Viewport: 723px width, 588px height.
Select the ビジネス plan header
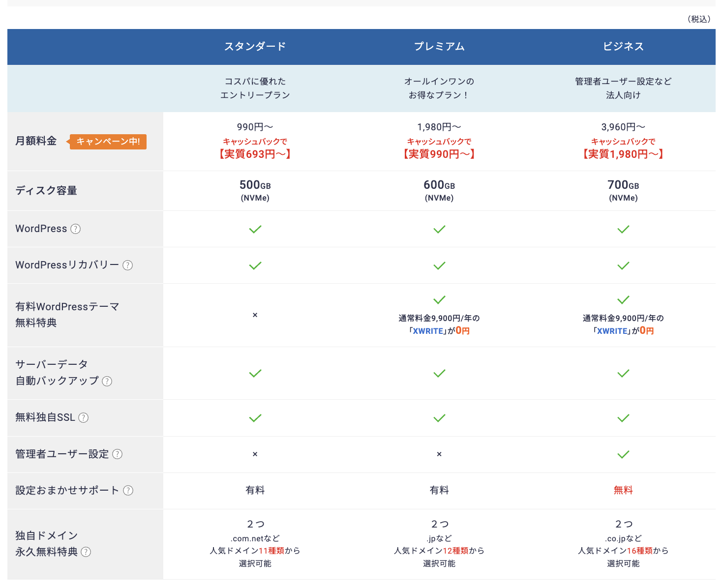pos(623,47)
